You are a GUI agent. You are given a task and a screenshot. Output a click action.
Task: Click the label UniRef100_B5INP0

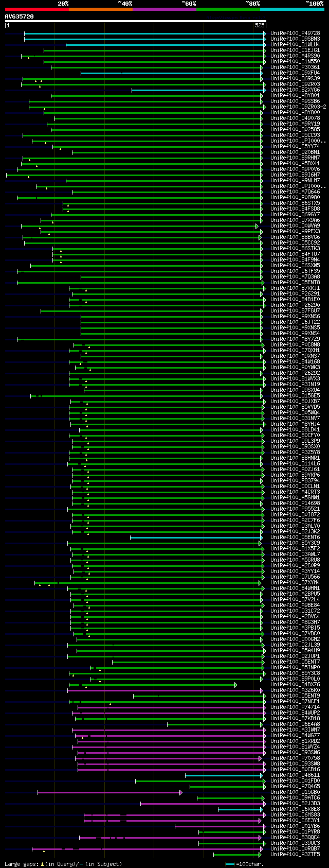(x=295, y=667)
